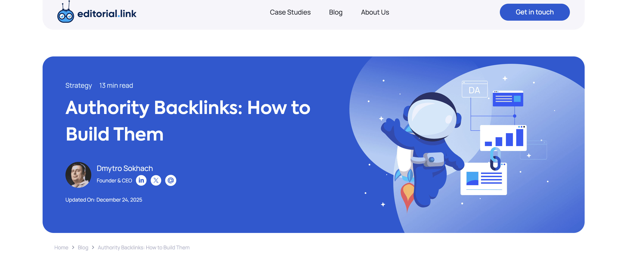Click the author's profile photo
Screen dimensions: 644x256
point(78,175)
